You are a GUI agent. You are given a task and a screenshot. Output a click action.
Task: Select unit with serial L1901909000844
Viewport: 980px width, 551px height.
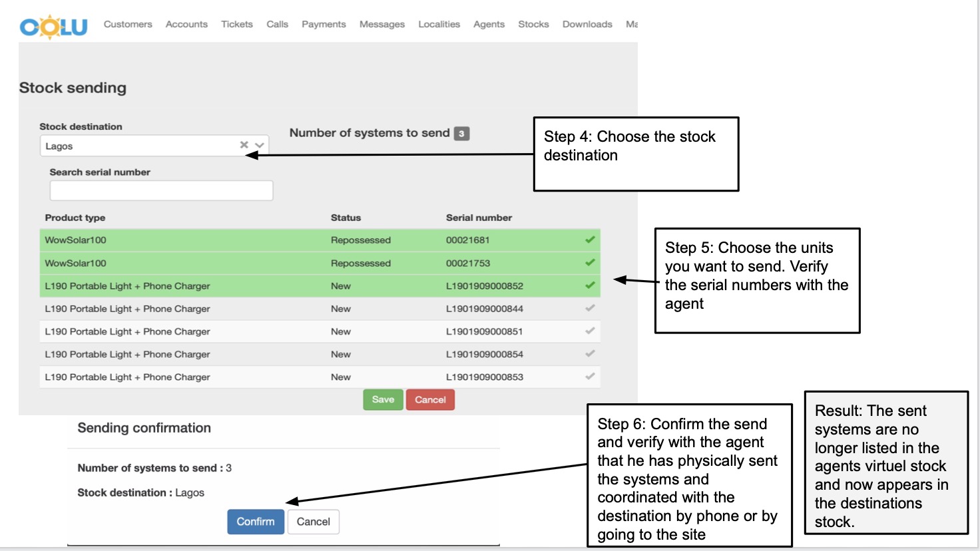[x=590, y=308]
